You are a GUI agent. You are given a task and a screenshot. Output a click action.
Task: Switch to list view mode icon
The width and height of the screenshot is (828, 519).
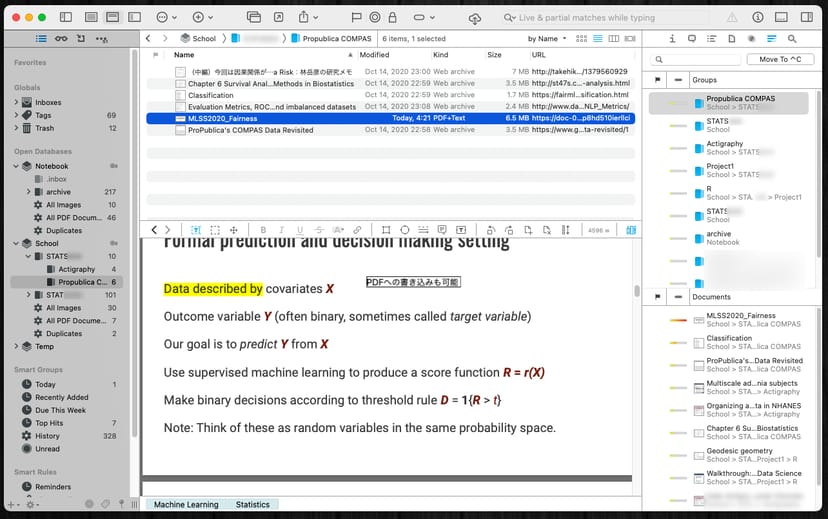click(x=598, y=38)
